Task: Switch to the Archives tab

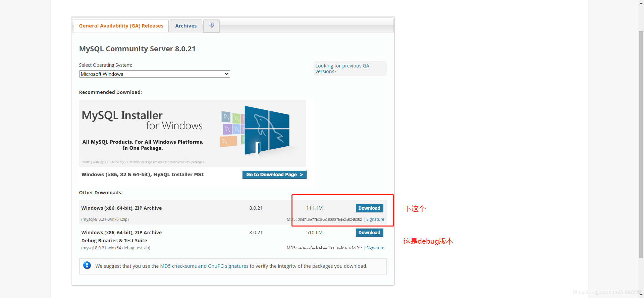Action: pyautogui.click(x=186, y=26)
